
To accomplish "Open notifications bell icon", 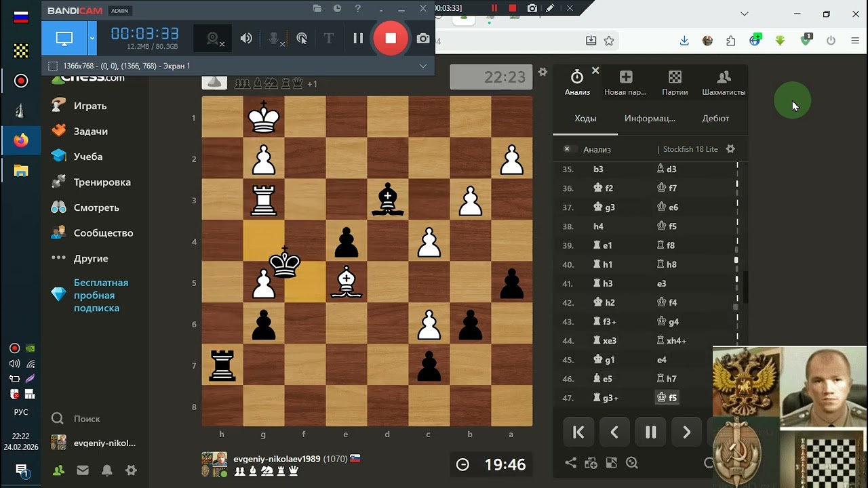I will (107, 470).
